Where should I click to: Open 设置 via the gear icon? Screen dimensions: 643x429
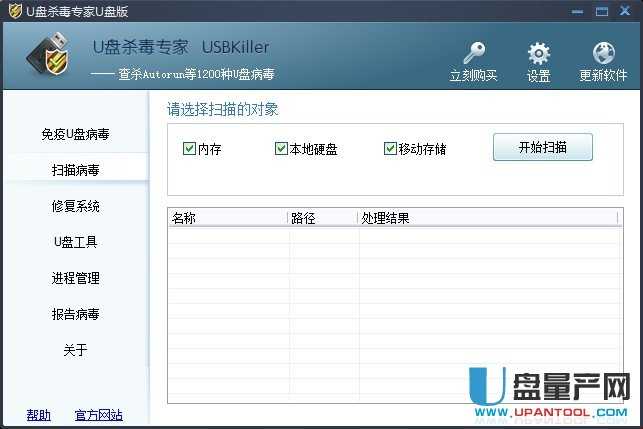(x=538, y=53)
